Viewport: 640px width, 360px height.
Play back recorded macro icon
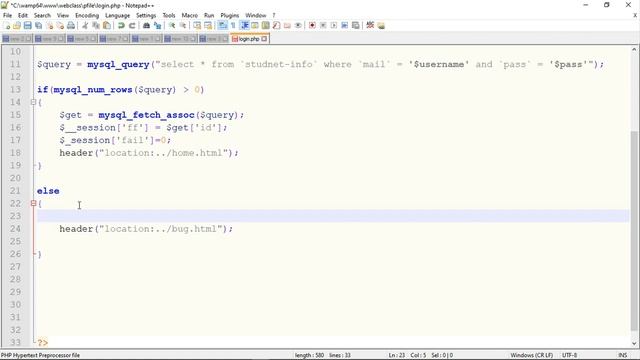(x=333, y=25)
